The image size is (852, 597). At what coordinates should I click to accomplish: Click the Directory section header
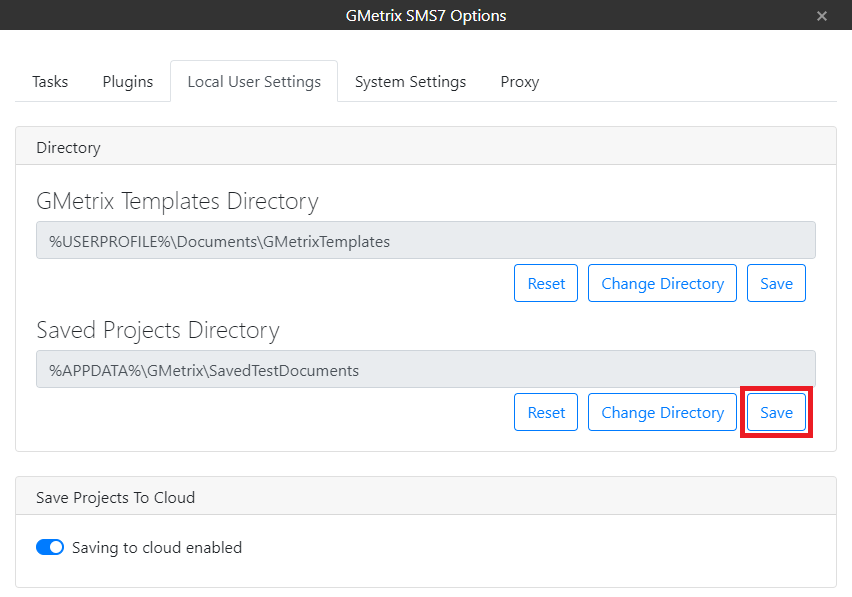pos(425,146)
